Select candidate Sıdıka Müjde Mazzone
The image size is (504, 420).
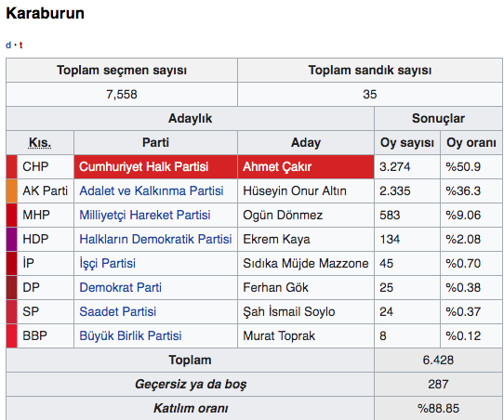(x=306, y=263)
